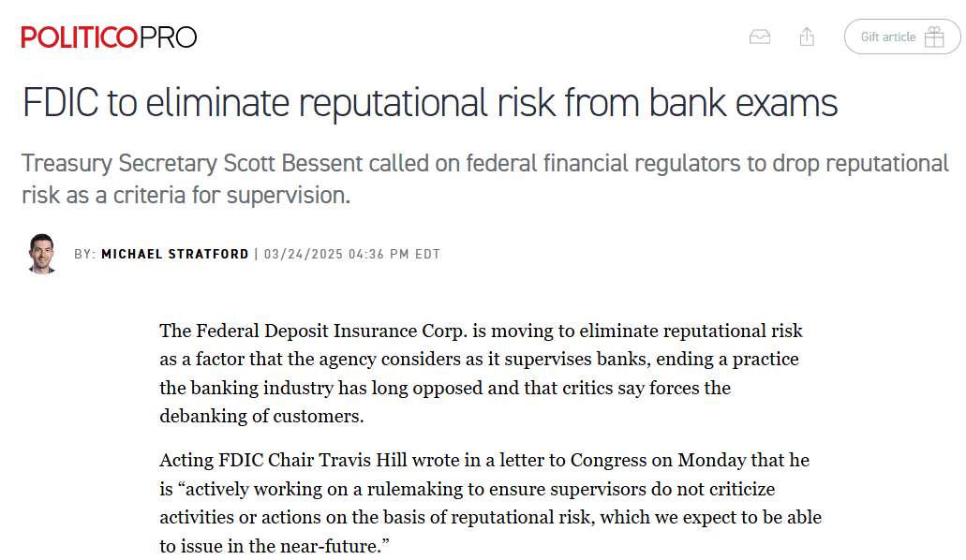This screenshot has width=966, height=560.
Task: Click the Gift article pill border
Action: 901,21
